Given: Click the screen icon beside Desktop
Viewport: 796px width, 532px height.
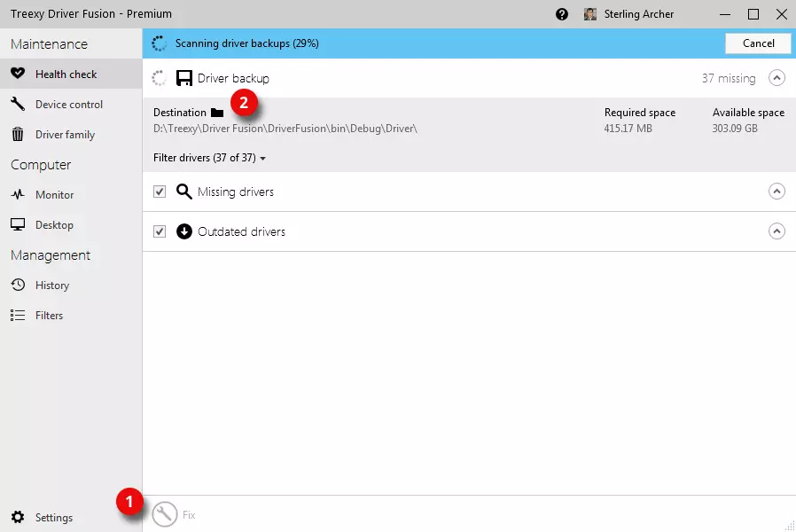Looking at the screenshot, I should (x=18, y=225).
